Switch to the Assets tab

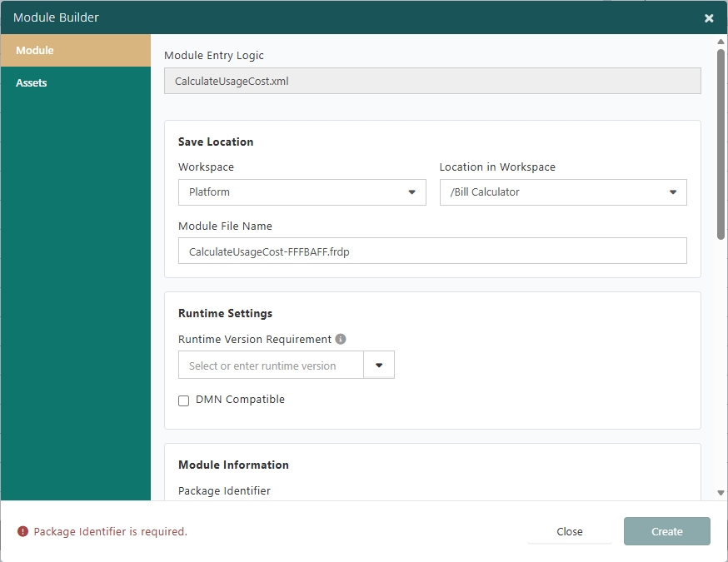pyautogui.click(x=76, y=82)
